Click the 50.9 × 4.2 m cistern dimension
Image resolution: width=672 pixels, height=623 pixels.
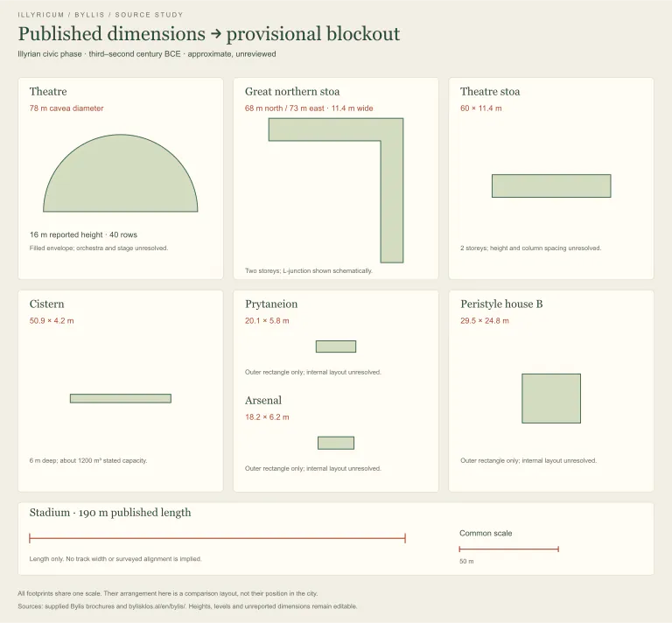[x=52, y=321]
